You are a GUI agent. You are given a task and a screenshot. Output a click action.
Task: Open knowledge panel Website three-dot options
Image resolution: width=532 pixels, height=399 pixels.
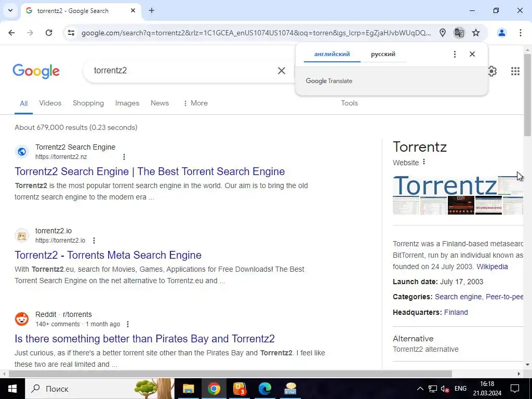coord(424,162)
